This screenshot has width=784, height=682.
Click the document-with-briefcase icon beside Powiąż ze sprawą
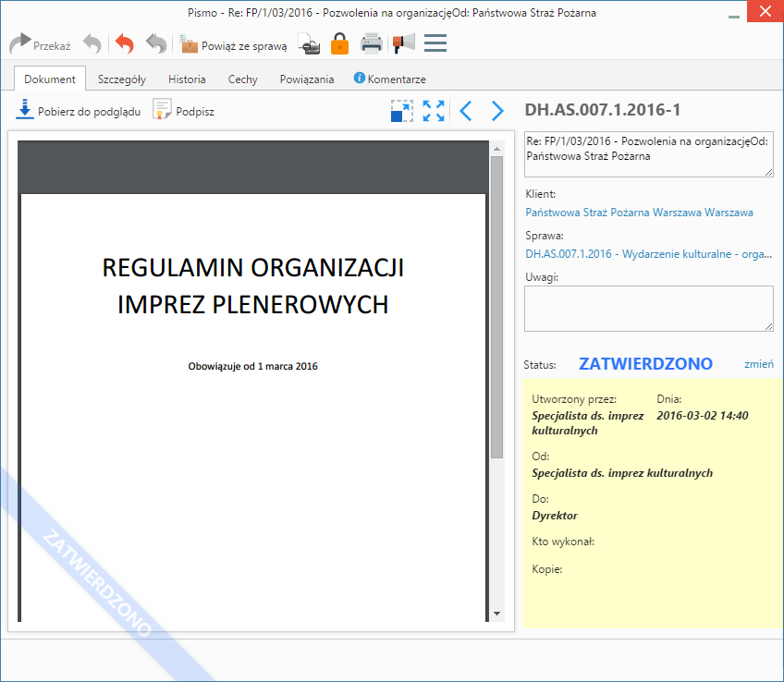click(310, 44)
